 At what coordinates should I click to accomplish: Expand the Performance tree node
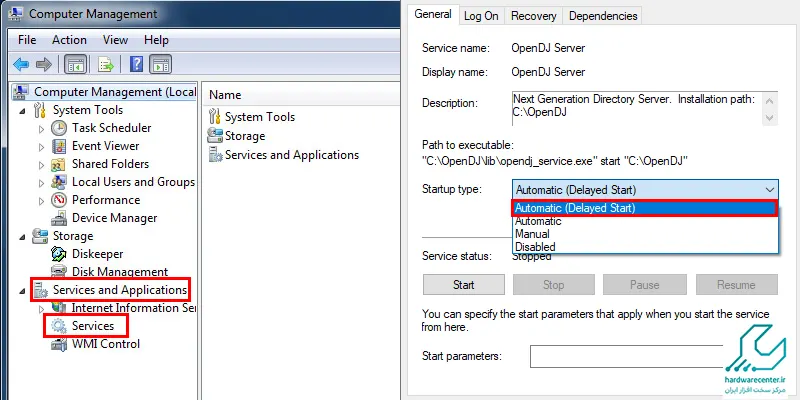pyautogui.click(x=42, y=201)
